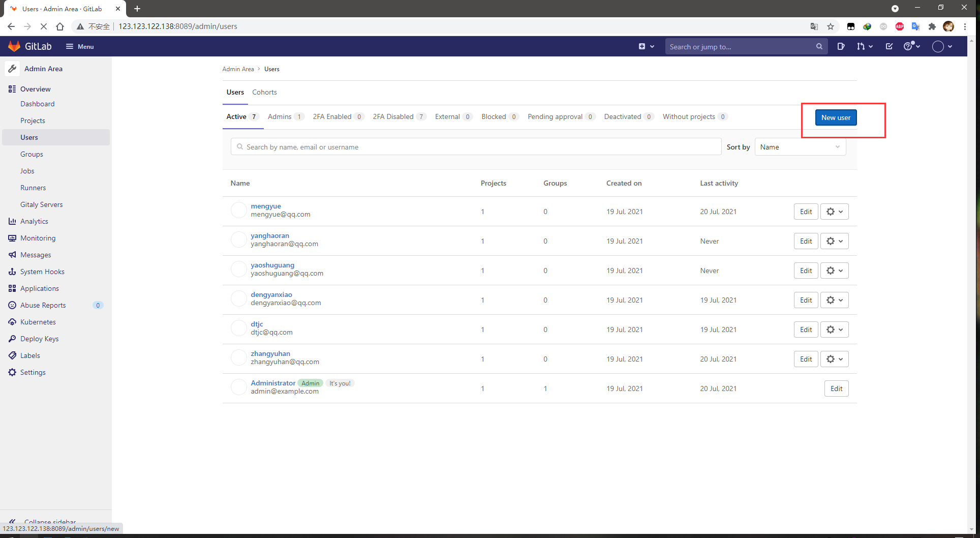The height and width of the screenshot is (538, 980).
Task: Open the Menu hamburger button
Action: pos(80,46)
